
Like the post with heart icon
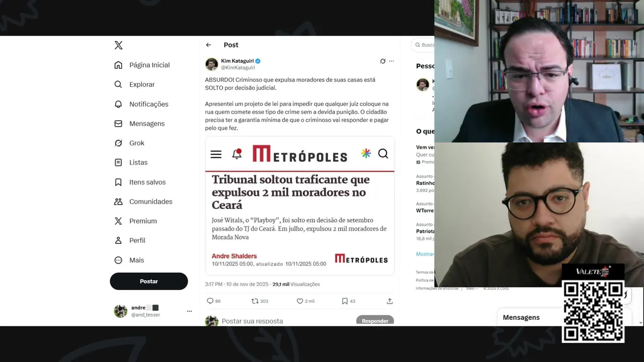[x=300, y=301]
